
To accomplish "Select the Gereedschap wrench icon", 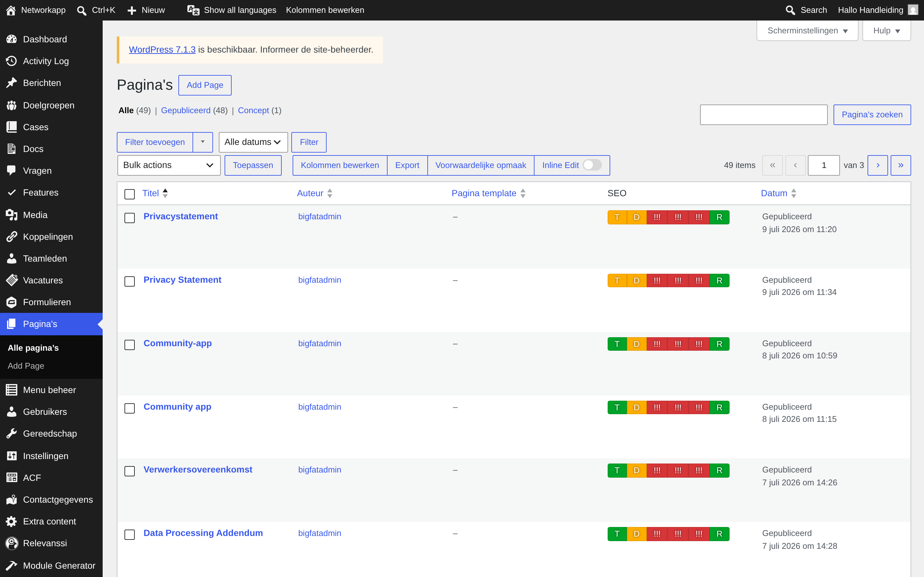I will click(x=12, y=433).
